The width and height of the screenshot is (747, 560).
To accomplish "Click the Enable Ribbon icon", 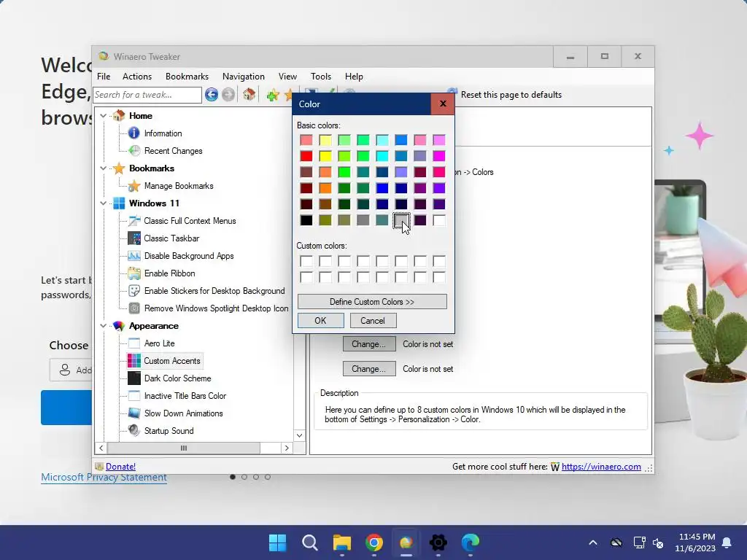I will [134, 273].
